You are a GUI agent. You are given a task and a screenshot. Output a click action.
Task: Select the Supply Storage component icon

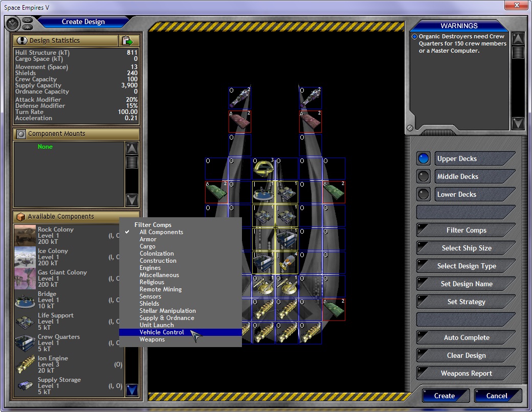[x=25, y=386]
